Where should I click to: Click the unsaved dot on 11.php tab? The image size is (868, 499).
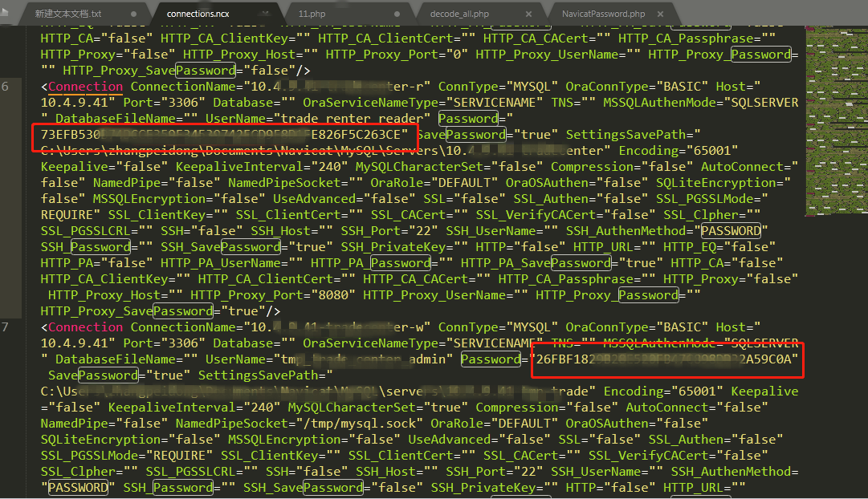[x=397, y=14]
